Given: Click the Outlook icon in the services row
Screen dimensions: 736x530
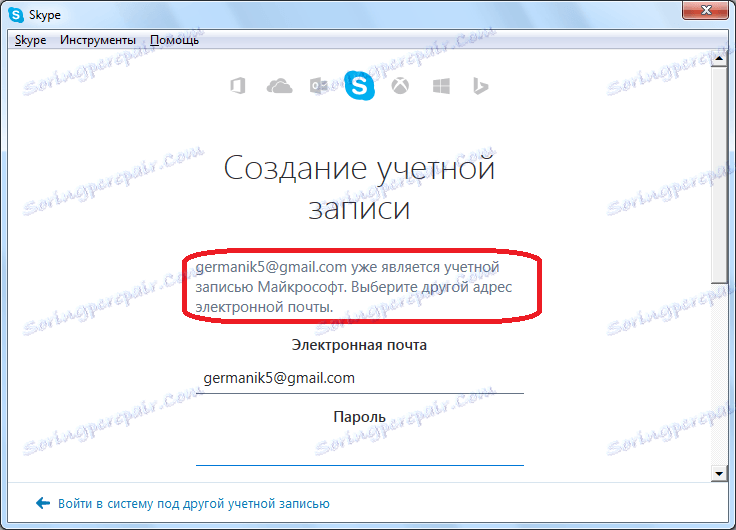Looking at the screenshot, I should tap(319, 86).
